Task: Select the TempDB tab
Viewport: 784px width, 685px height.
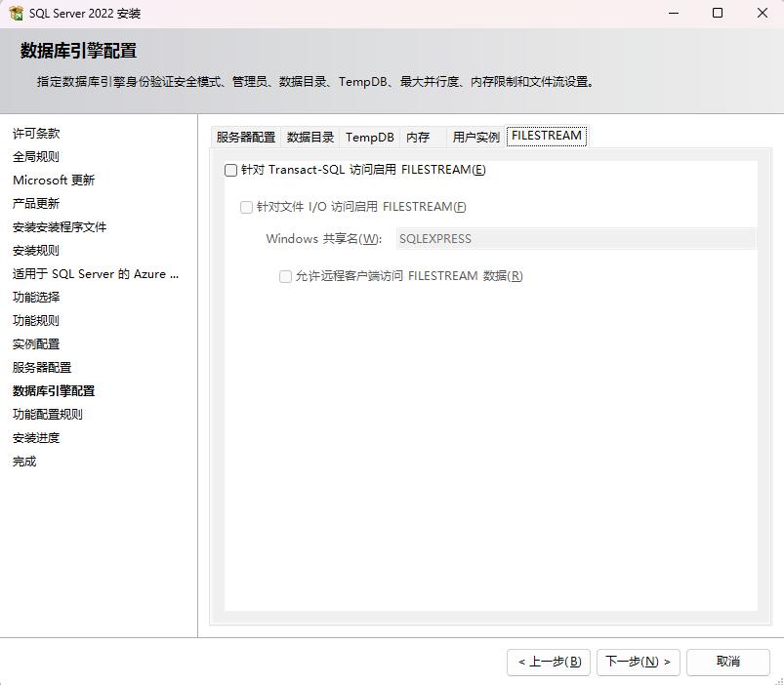Action: [x=369, y=138]
